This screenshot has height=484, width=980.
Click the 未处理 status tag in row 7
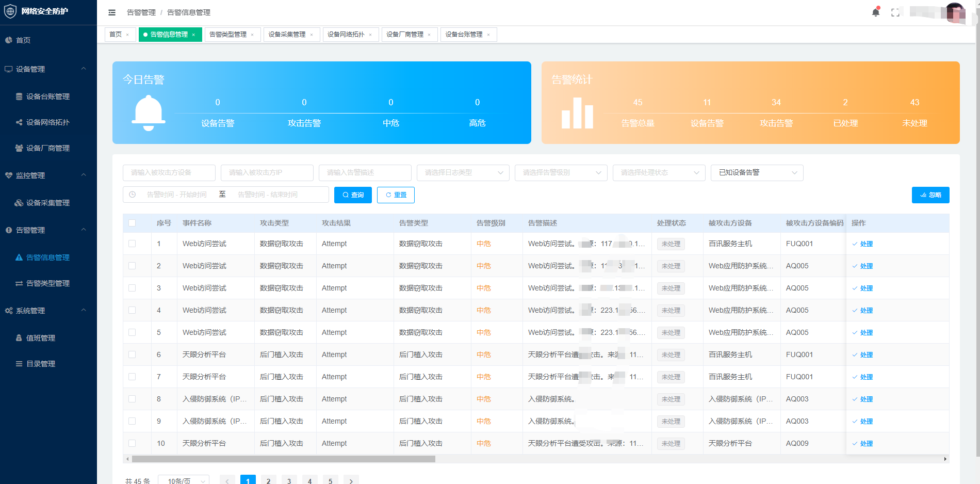[671, 377]
